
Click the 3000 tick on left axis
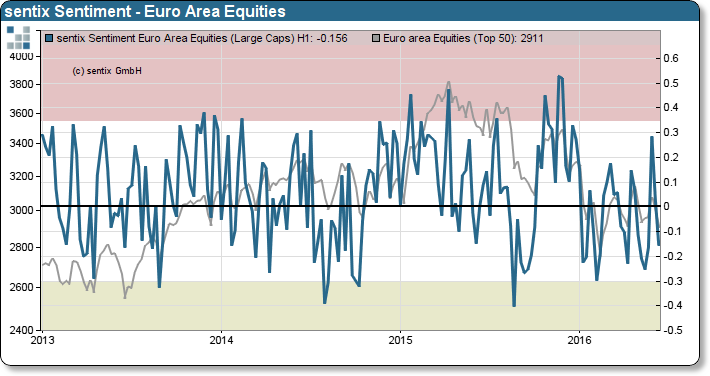coord(21,210)
